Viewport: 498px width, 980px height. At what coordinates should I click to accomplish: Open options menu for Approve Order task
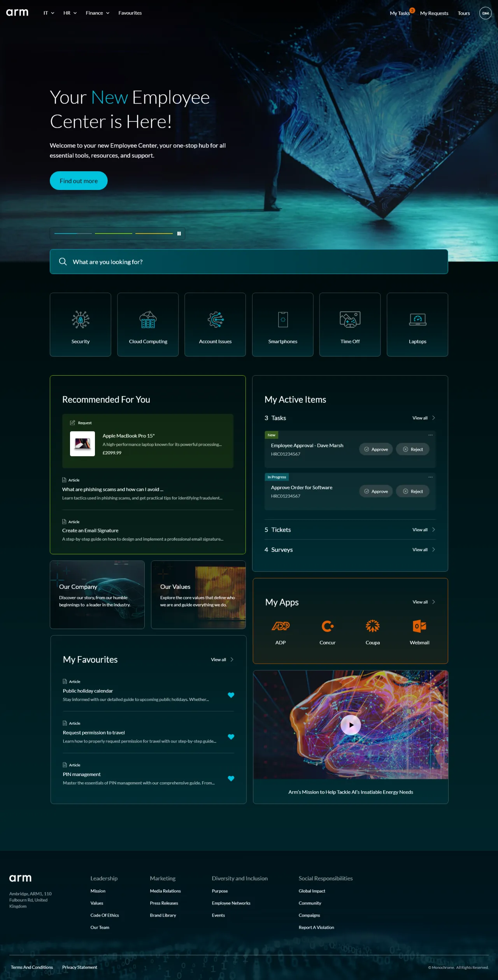[430, 477]
